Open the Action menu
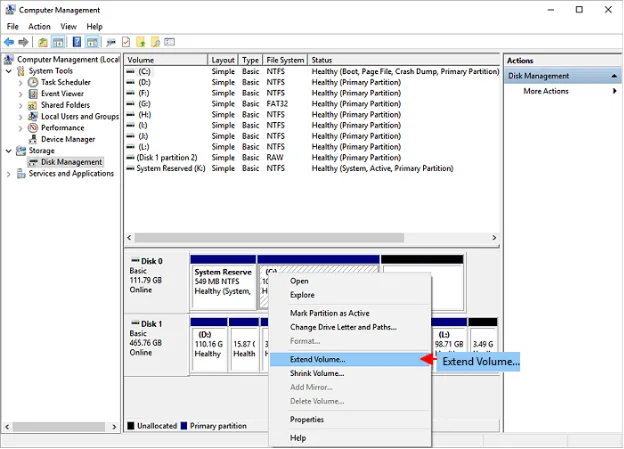Screen dimensions: 624x449 (39, 27)
